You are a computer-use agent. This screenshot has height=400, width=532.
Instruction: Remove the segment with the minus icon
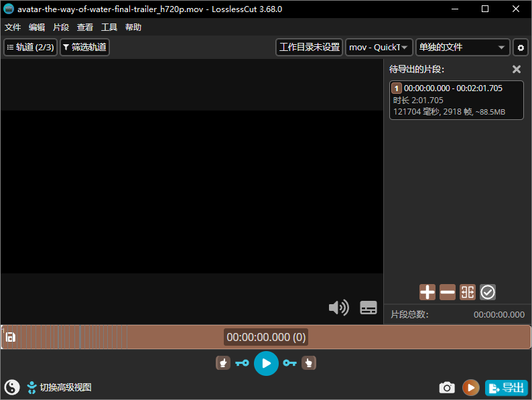pos(448,292)
